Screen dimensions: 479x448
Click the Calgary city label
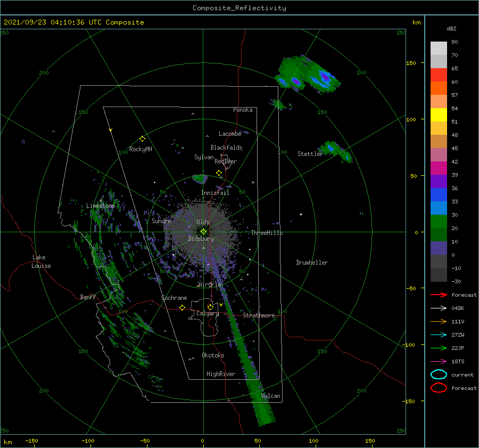click(x=208, y=313)
